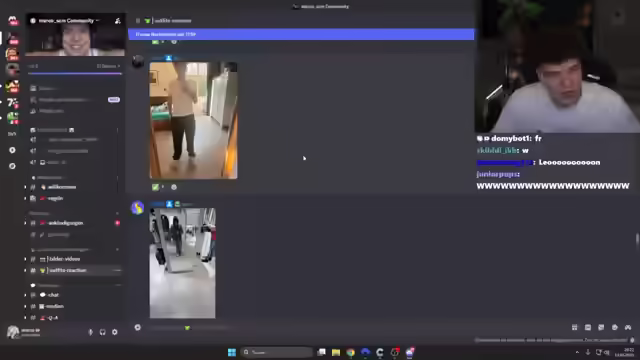Open the second posted mirror photo
Screen dimensions: 640x360
coord(182,263)
